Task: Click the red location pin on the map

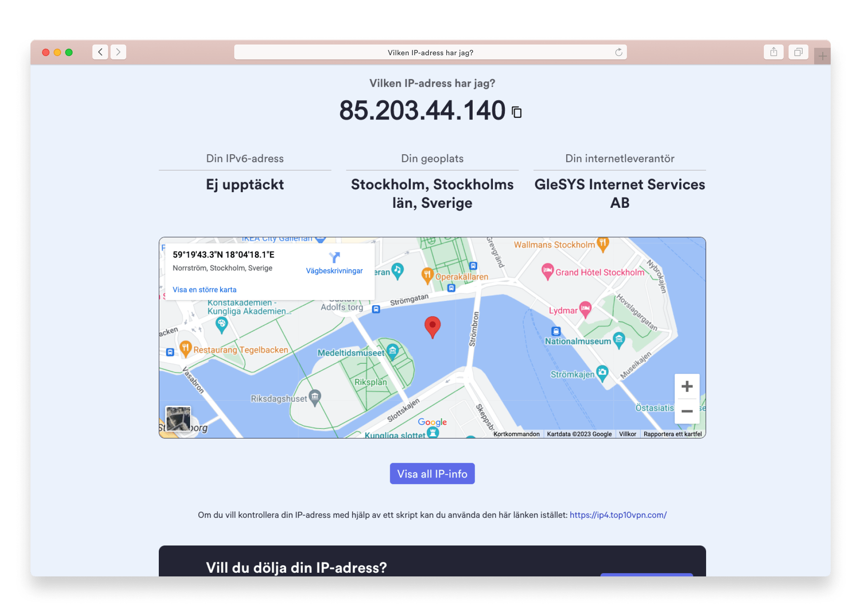Action: (x=432, y=326)
